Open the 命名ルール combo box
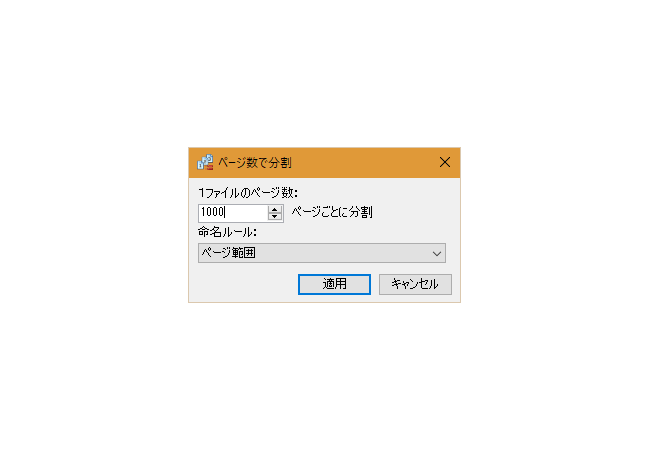This screenshot has height=450, width=650. click(322, 253)
